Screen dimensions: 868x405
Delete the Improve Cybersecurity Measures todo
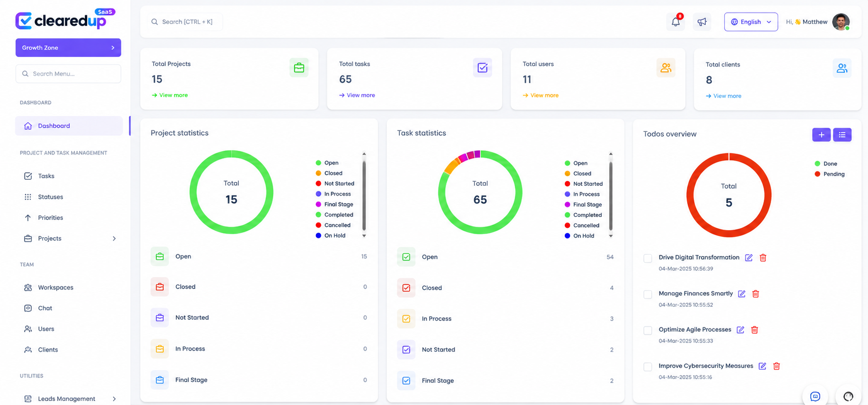tap(777, 366)
